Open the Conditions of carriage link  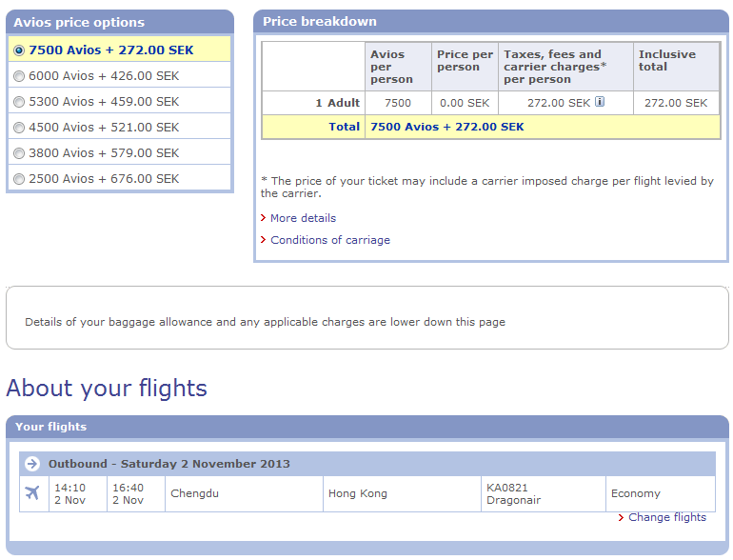pos(330,240)
